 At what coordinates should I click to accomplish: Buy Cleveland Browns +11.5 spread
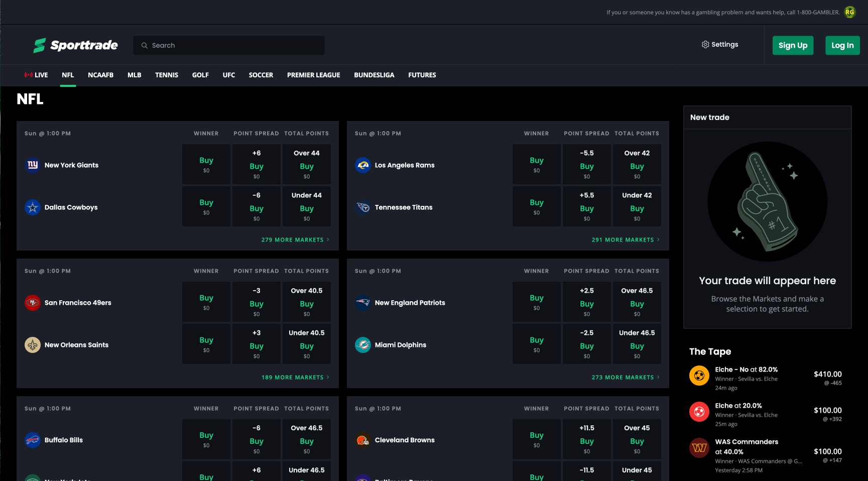tap(587, 439)
